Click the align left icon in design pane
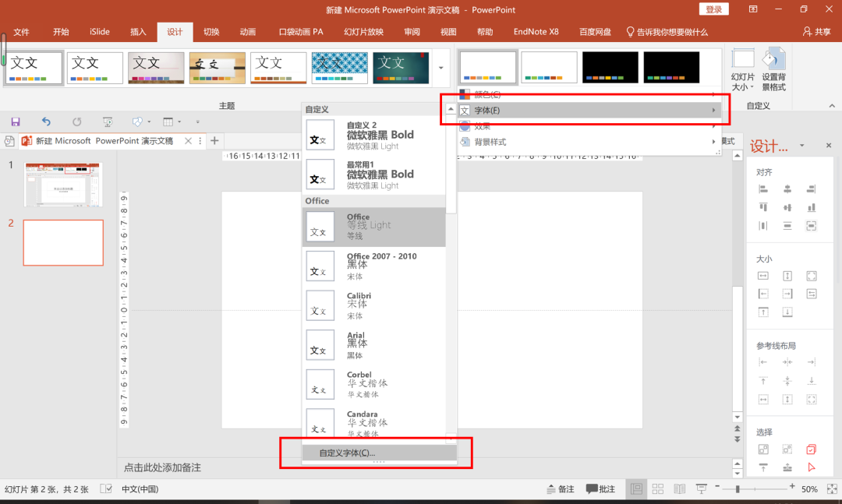Screen dimensions: 842x504 pyautogui.click(x=763, y=189)
